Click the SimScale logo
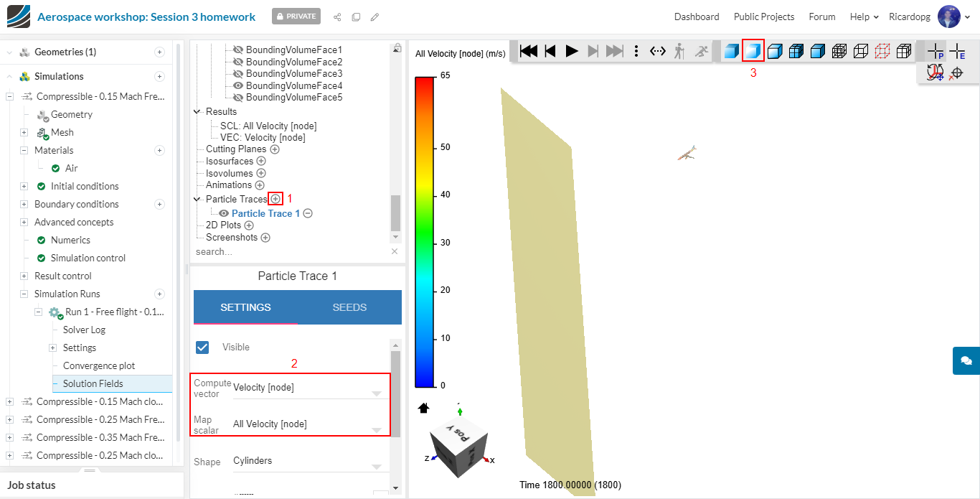The width and height of the screenshot is (980, 499). (x=18, y=17)
